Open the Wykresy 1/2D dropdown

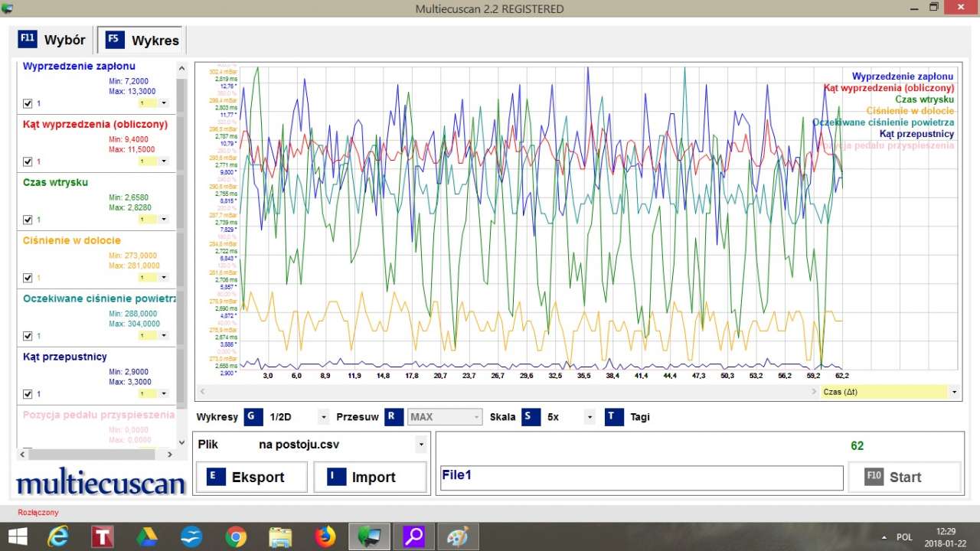(323, 418)
